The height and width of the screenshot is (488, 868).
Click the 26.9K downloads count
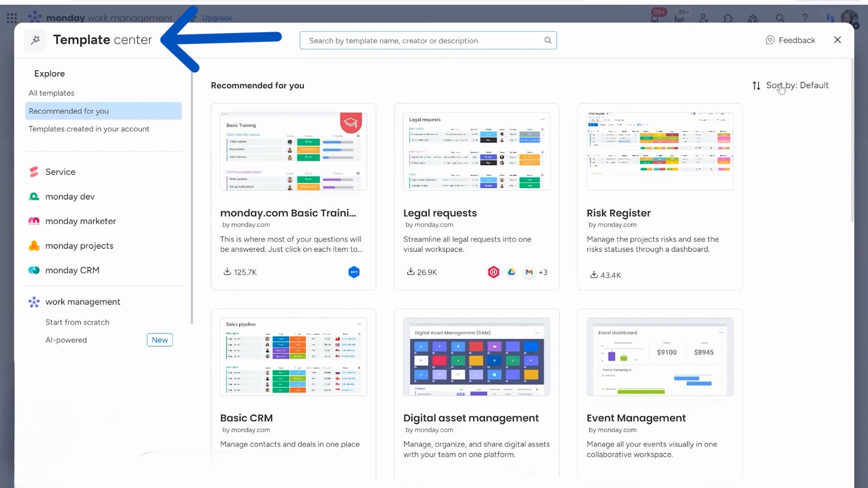point(427,272)
